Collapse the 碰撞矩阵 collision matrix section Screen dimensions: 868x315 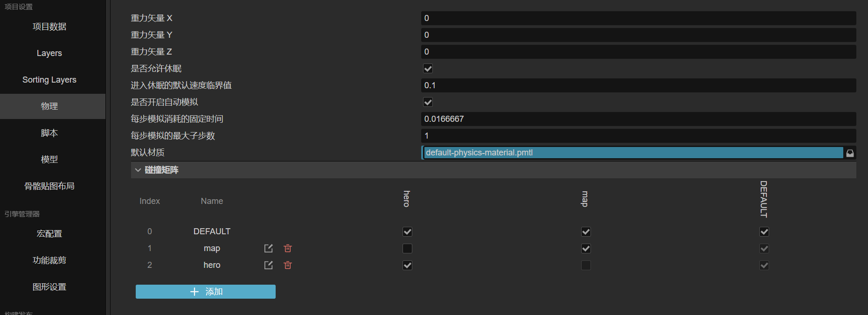[x=138, y=170]
